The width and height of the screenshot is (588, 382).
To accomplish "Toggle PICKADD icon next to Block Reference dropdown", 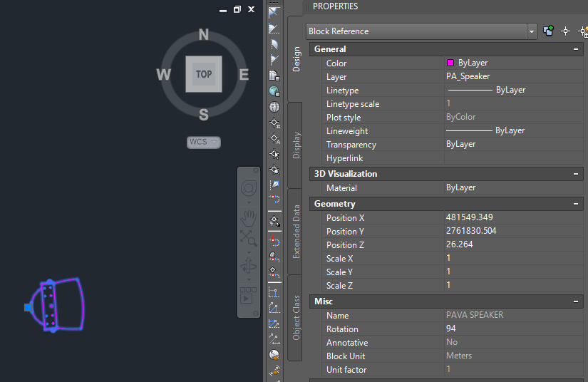I will click(548, 31).
